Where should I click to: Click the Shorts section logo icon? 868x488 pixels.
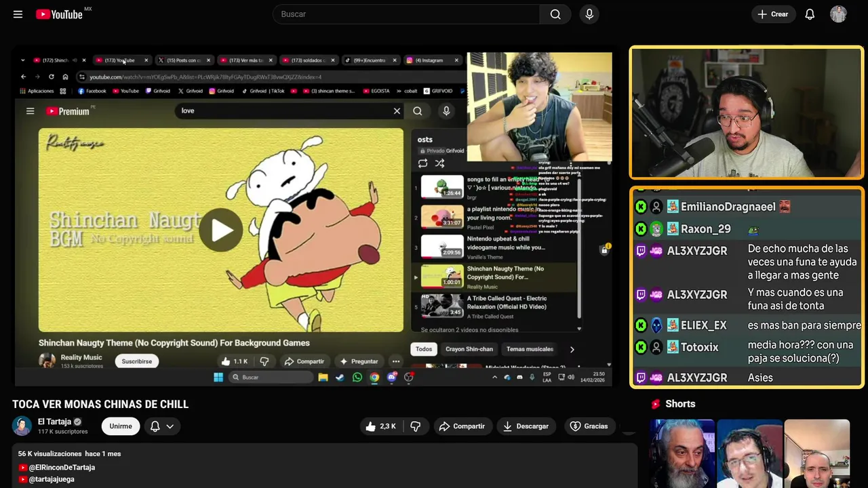[x=656, y=404]
